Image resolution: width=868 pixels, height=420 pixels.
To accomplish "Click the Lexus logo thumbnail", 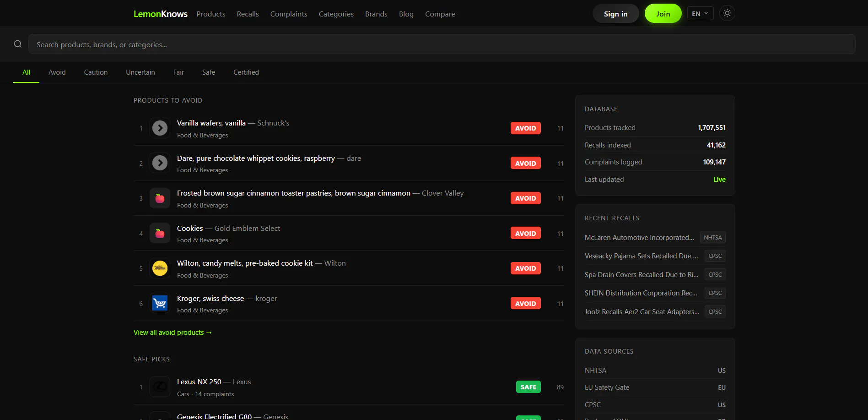I will (160, 387).
